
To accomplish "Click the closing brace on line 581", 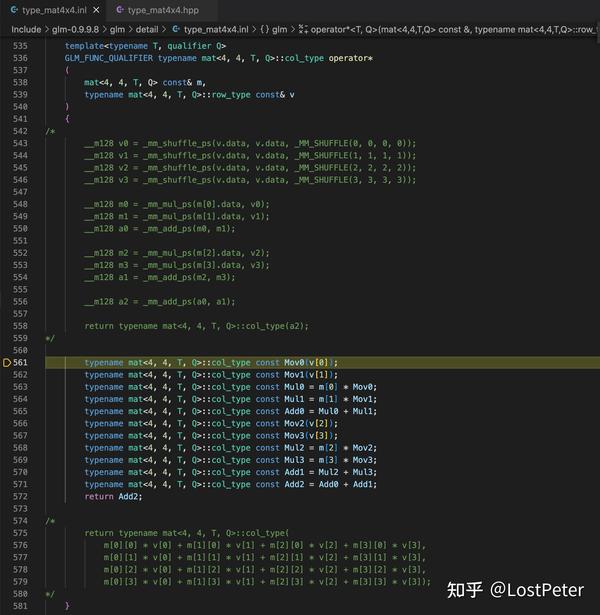I will pyautogui.click(x=67, y=606).
